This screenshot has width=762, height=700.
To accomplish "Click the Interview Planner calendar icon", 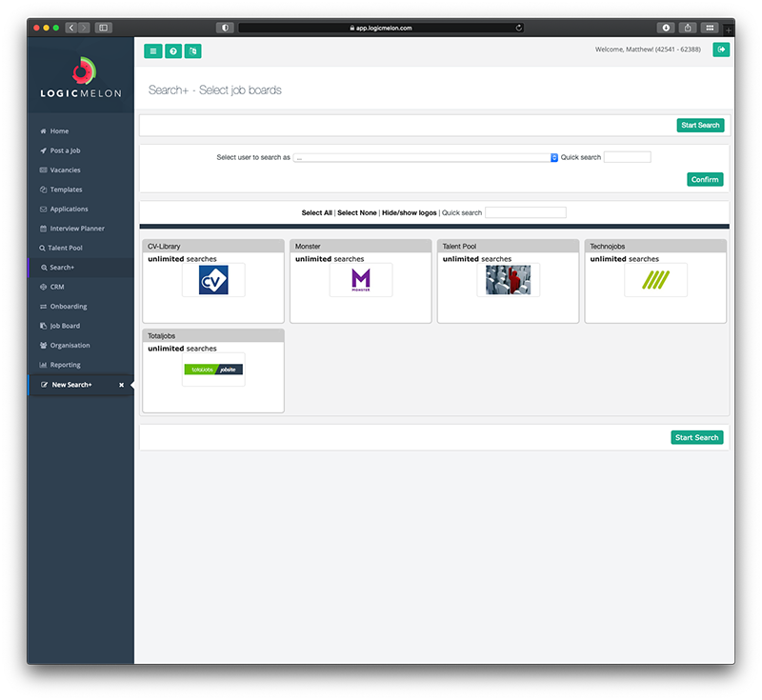I will [43, 229].
